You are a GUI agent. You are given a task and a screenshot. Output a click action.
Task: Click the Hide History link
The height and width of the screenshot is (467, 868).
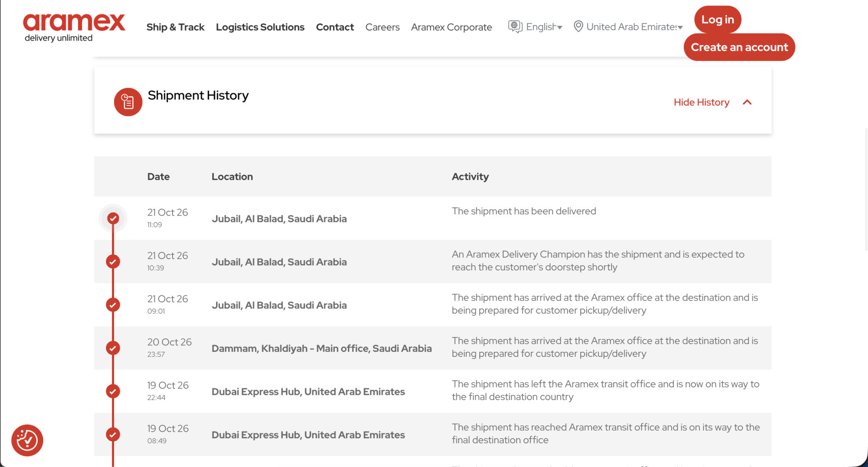tap(701, 102)
